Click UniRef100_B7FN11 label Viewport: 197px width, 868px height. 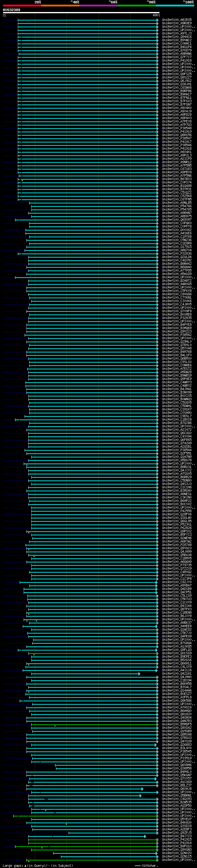point(177,98)
